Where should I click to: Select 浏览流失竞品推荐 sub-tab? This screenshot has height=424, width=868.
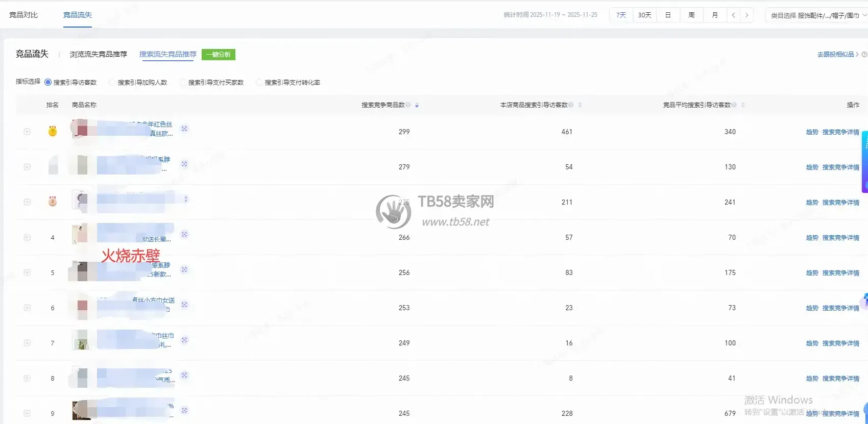(99, 54)
